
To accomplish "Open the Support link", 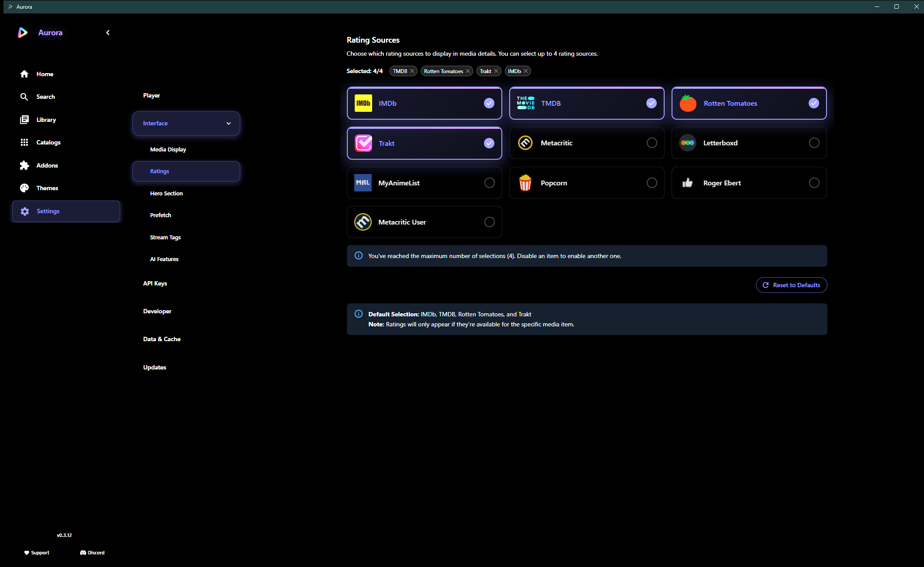I will pos(37,553).
